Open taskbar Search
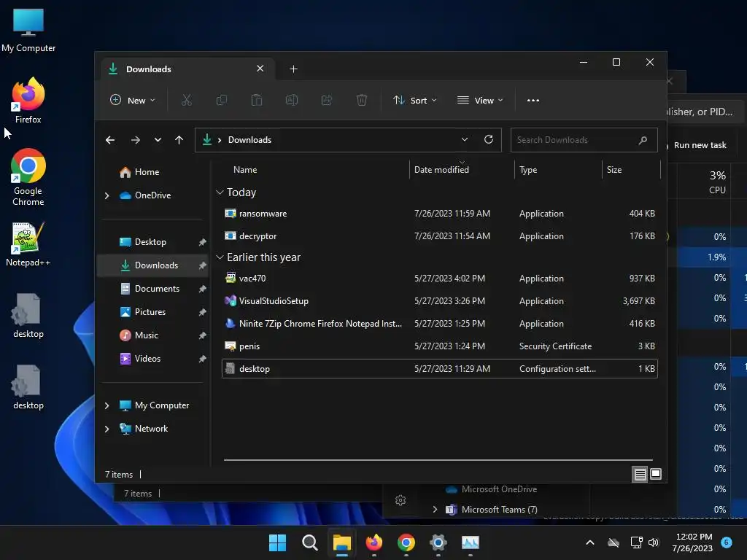 (x=309, y=542)
